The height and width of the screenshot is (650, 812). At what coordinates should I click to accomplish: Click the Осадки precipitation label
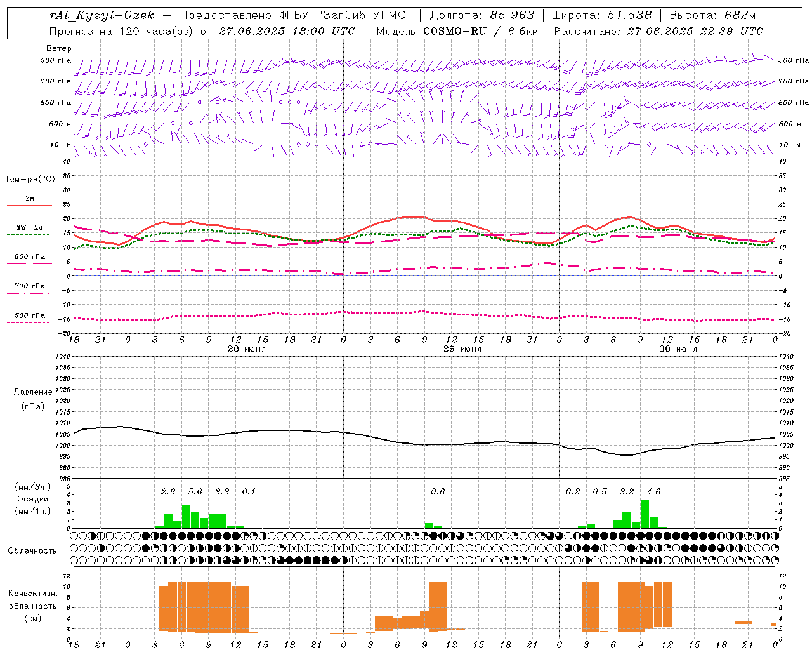coord(33,499)
